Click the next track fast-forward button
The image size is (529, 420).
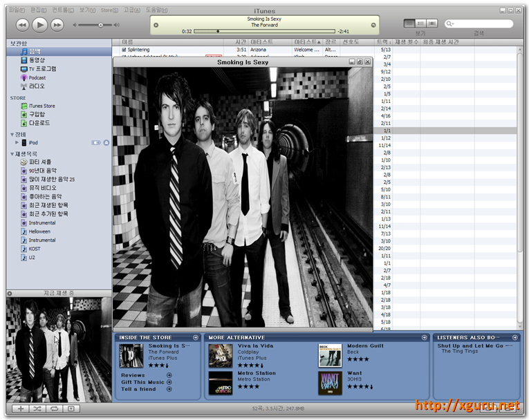[57, 25]
